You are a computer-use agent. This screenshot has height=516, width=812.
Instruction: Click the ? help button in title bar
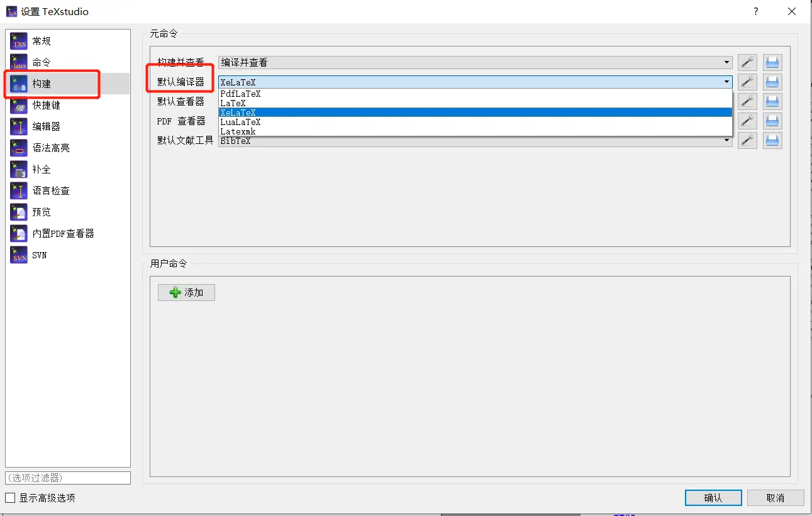[756, 11]
